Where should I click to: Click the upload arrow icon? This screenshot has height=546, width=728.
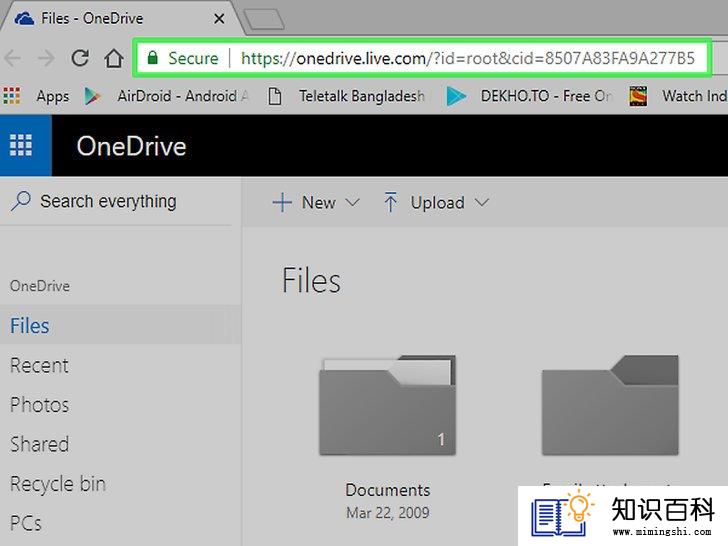(390, 202)
